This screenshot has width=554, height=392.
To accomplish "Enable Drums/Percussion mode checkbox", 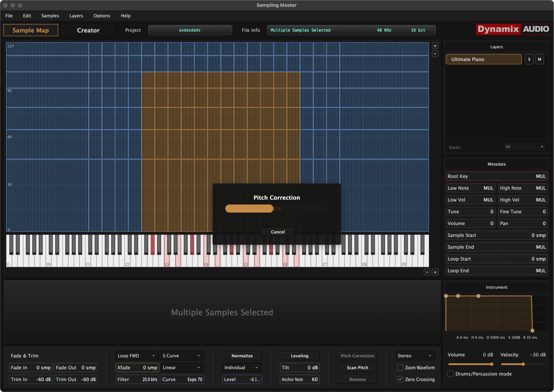I will pyautogui.click(x=450, y=374).
